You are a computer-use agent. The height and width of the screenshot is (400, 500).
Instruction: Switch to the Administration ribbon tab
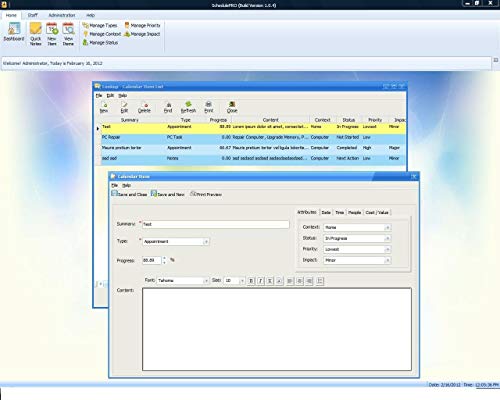pyautogui.click(x=62, y=15)
